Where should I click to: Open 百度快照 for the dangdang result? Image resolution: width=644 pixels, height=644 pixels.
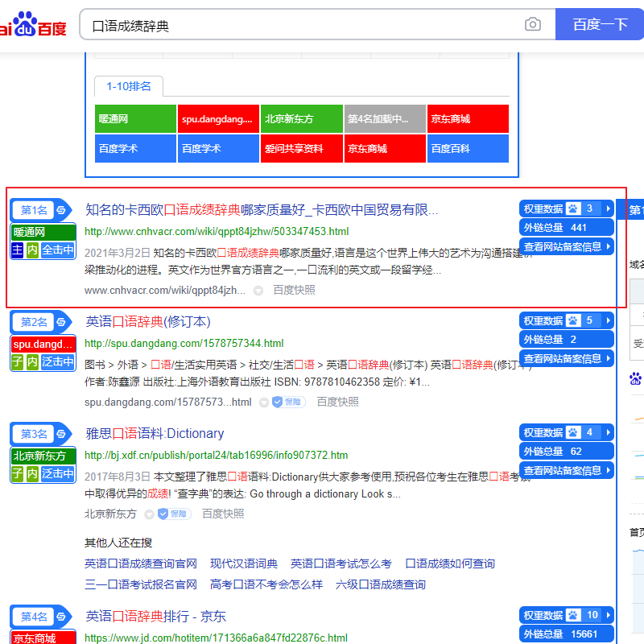click(x=337, y=402)
